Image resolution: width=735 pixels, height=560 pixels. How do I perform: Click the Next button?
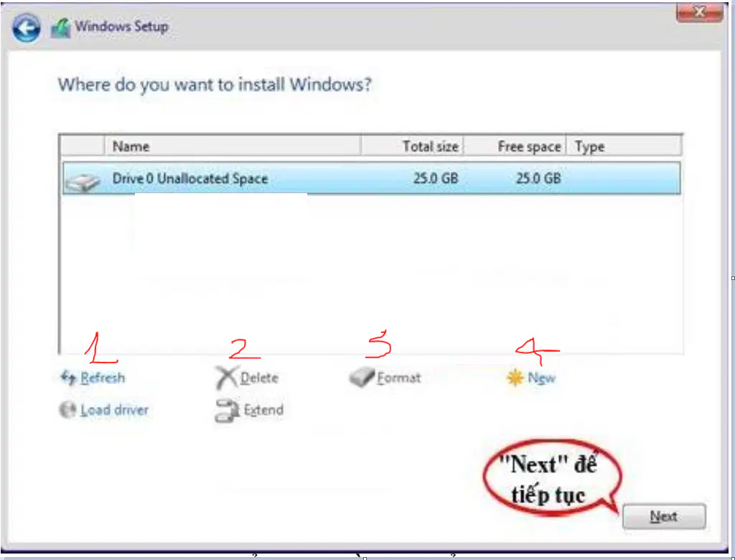tap(664, 516)
